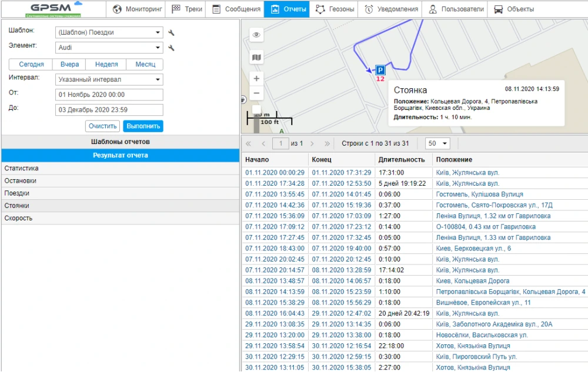The image size is (588, 372).
Task: Jump to the last results page
Action: [x=327, y=143]
